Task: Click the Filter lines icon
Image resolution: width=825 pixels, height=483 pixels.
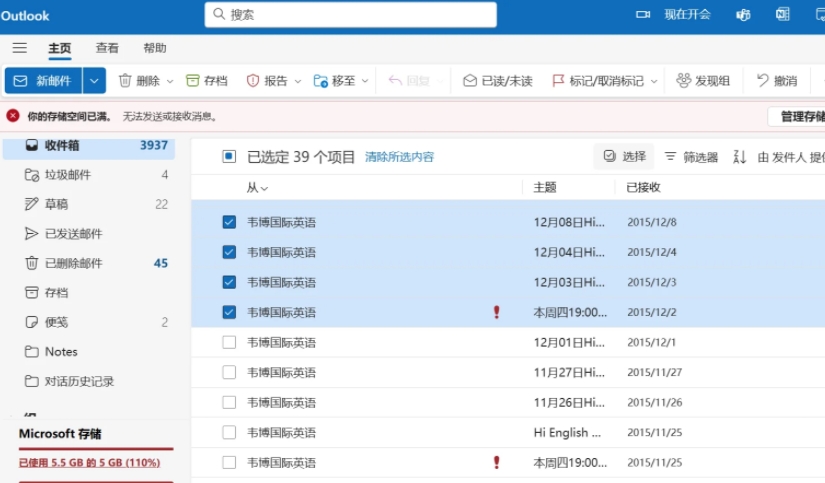Action: coord(670,156)
